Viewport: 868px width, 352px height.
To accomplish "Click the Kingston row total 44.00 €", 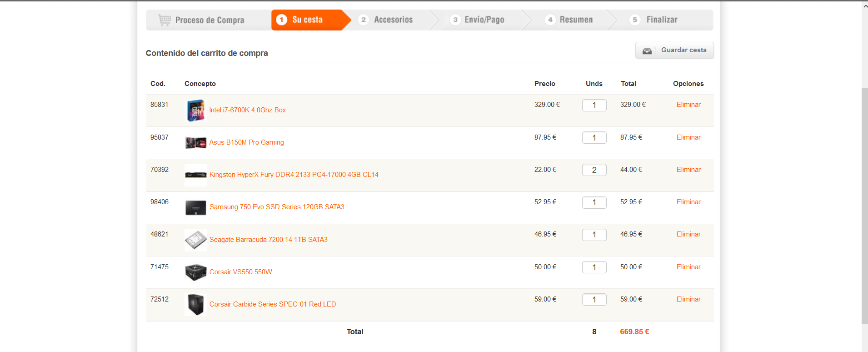I will [631, 170].
